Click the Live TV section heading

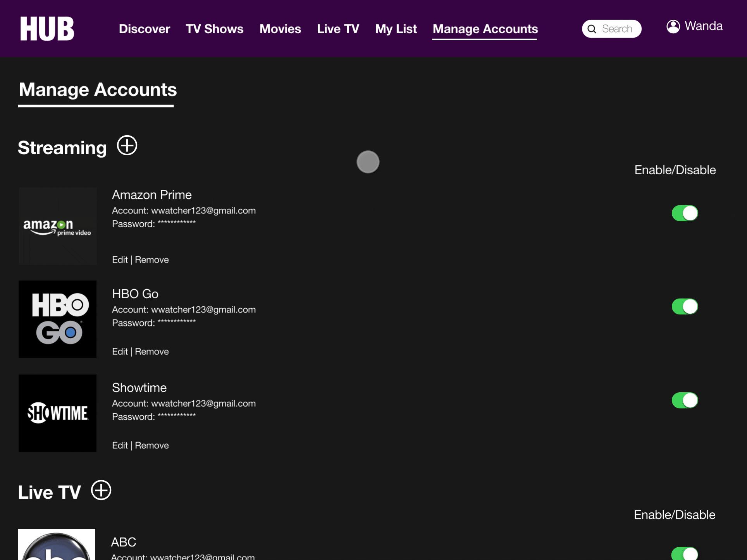50,493
